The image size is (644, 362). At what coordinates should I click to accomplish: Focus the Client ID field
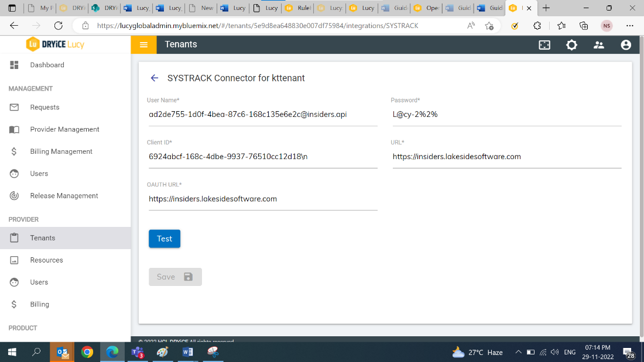(x=263, y=157)
